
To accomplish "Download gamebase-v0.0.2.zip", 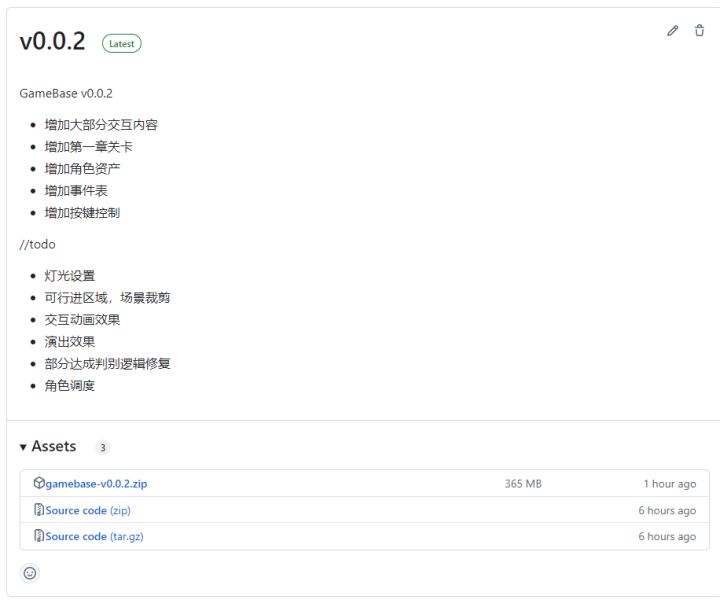I will (96, 484).
